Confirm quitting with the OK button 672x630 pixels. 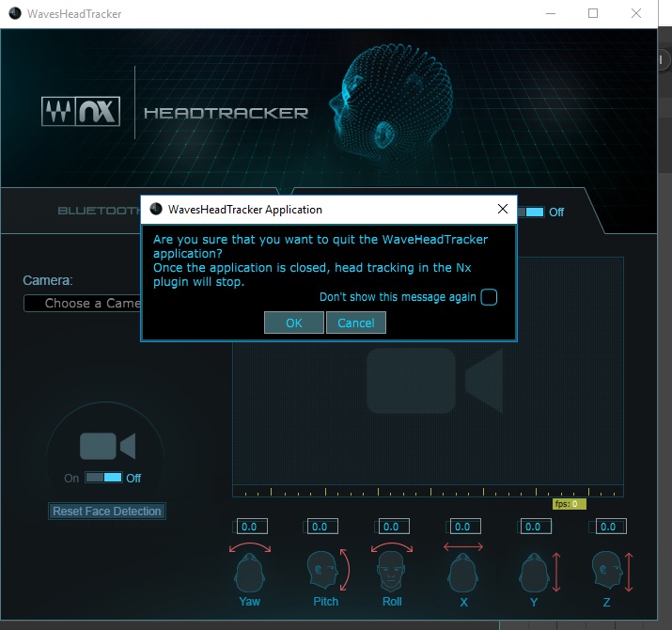coord(293,323)
